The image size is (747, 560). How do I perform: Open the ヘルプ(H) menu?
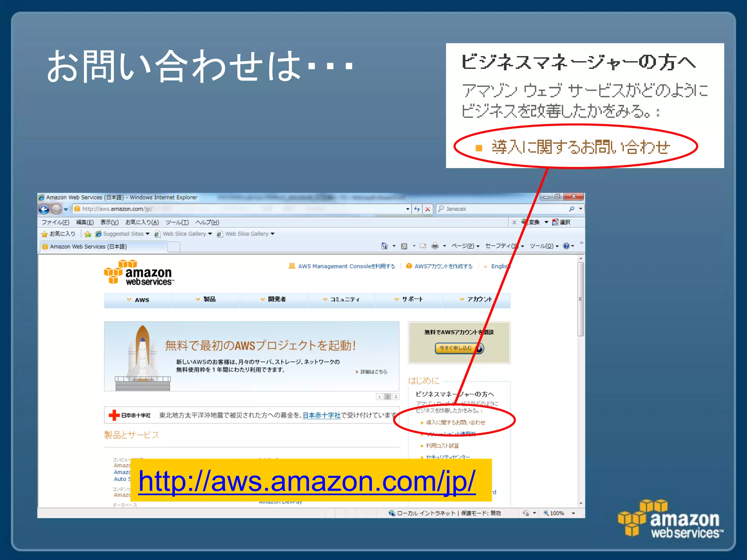(207, 222)
